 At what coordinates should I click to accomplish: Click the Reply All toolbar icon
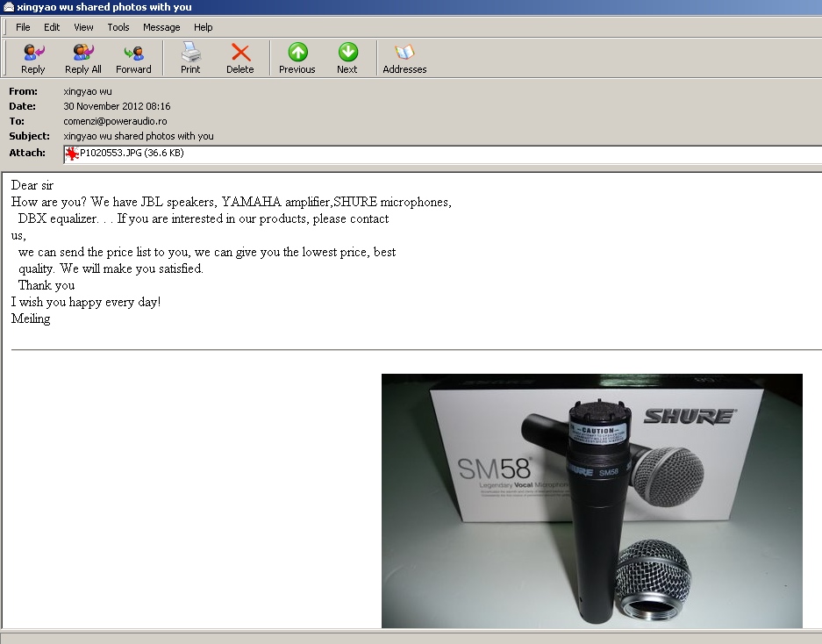coord(82,58)
